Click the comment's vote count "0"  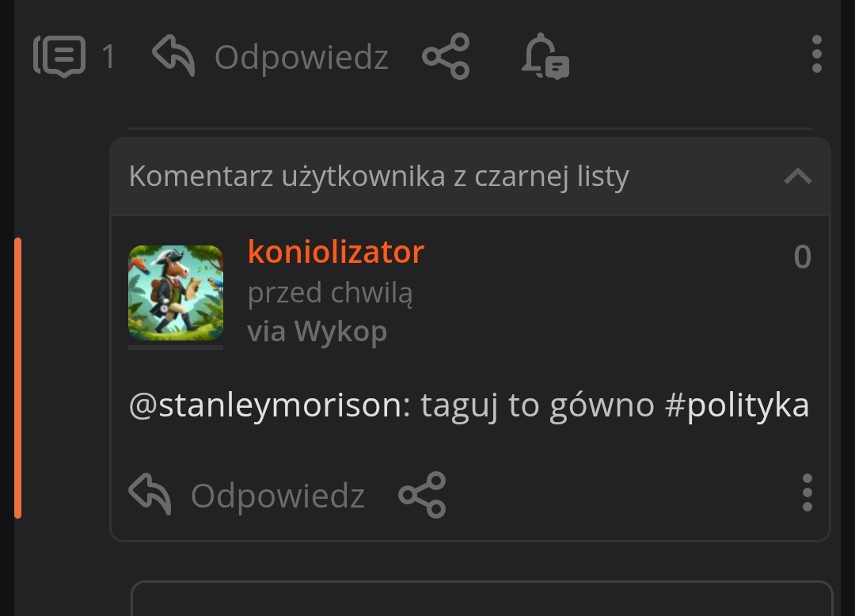click(x=802, y=257)
